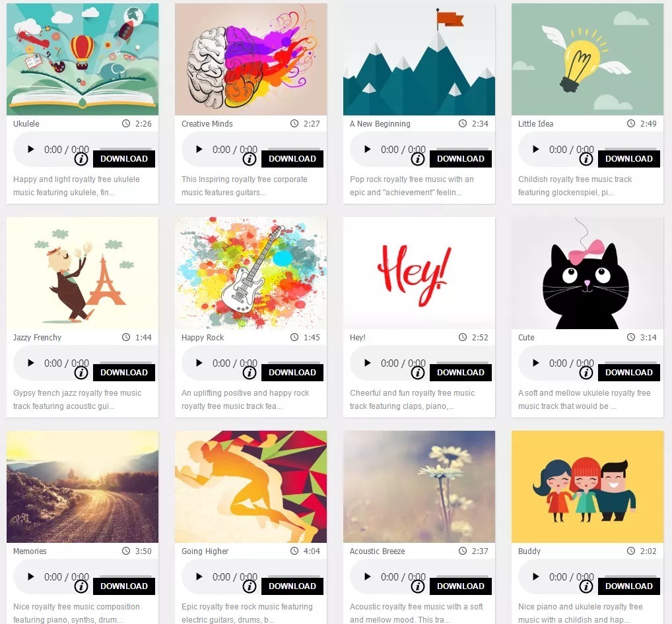Play the Memories track
This screenshot has width=672, height=624.
tap(30, 577)
